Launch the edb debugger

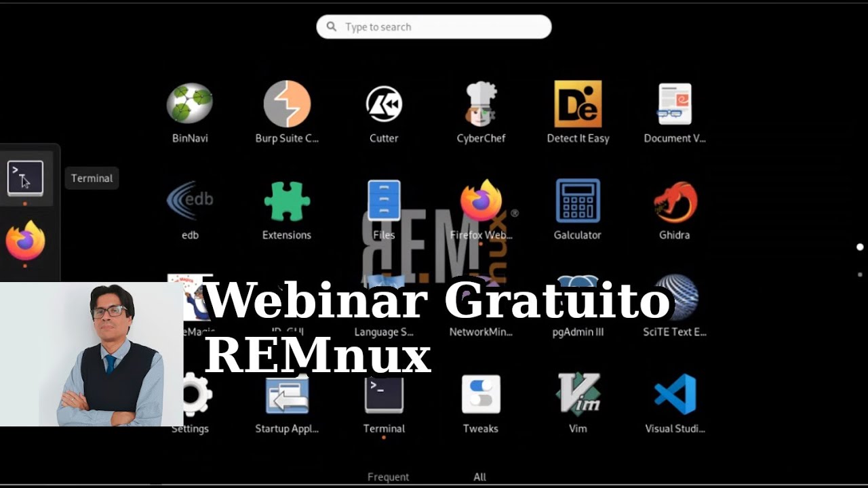click(x=190, y=201)
